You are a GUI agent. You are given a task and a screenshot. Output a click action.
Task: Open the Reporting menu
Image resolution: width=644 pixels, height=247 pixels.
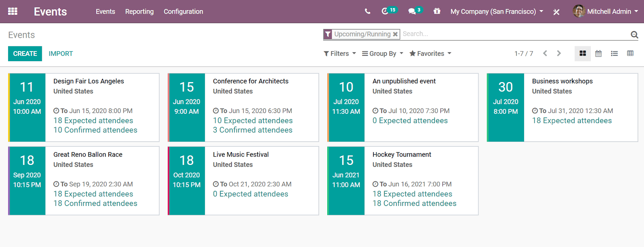[x=139, y=12]
